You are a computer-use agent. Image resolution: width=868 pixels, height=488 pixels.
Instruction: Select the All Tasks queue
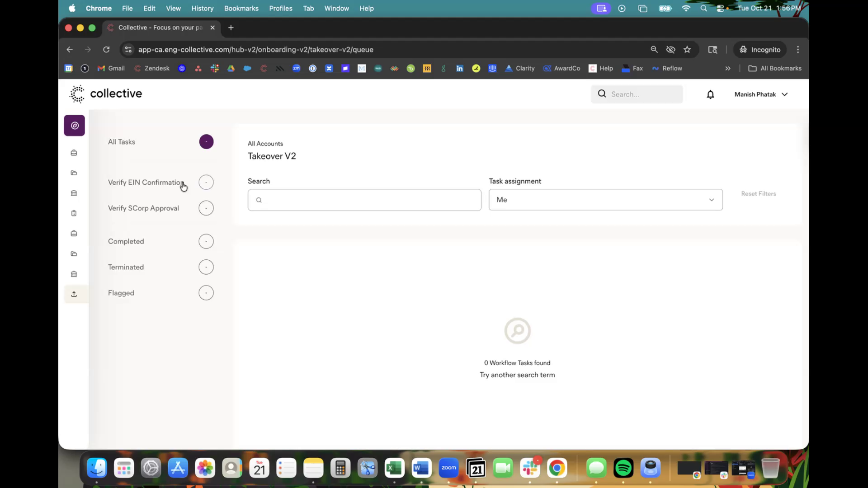click(x=122, y=142)
